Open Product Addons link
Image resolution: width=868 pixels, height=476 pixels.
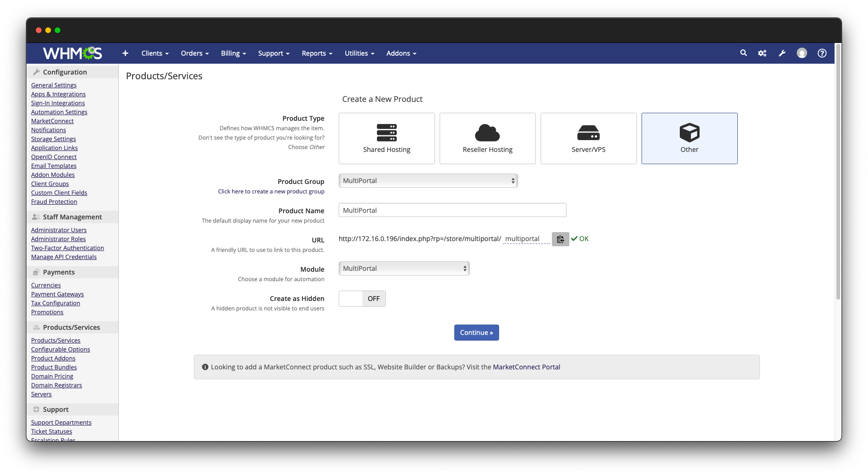[x=53, y=359]
